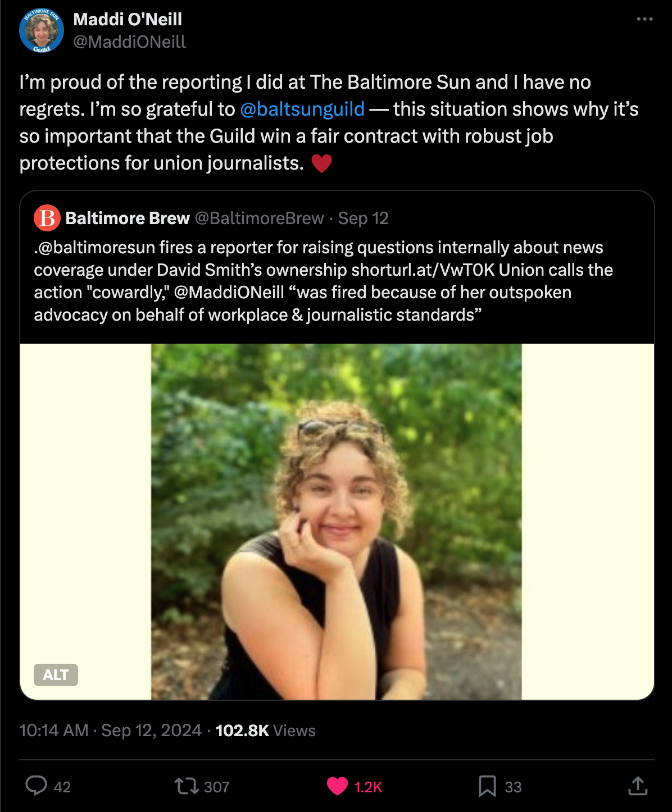Open the photo of woman in quoted tweet
The image size is (672, 812).
(x=336, y=521)
